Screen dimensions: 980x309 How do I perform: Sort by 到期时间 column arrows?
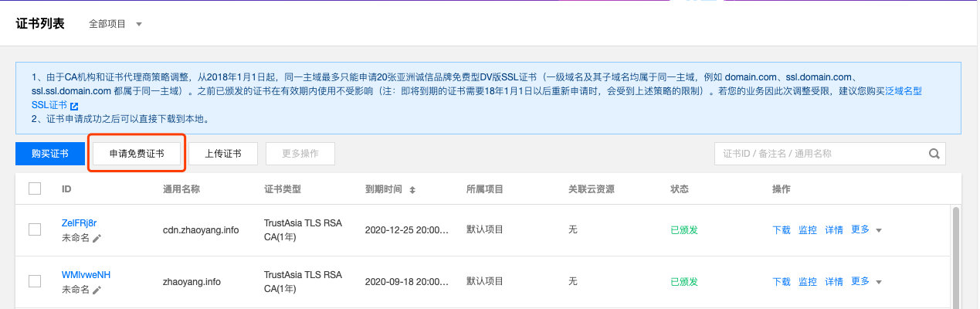(x=412, y=189)
